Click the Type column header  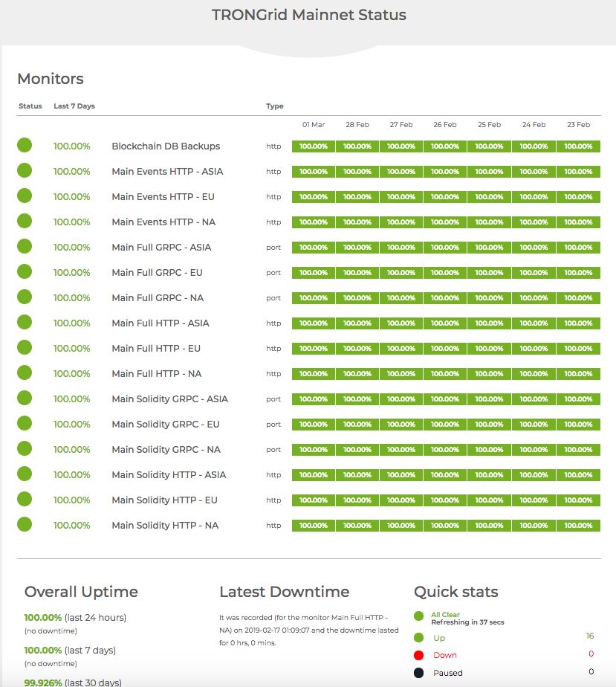(274, 106)
